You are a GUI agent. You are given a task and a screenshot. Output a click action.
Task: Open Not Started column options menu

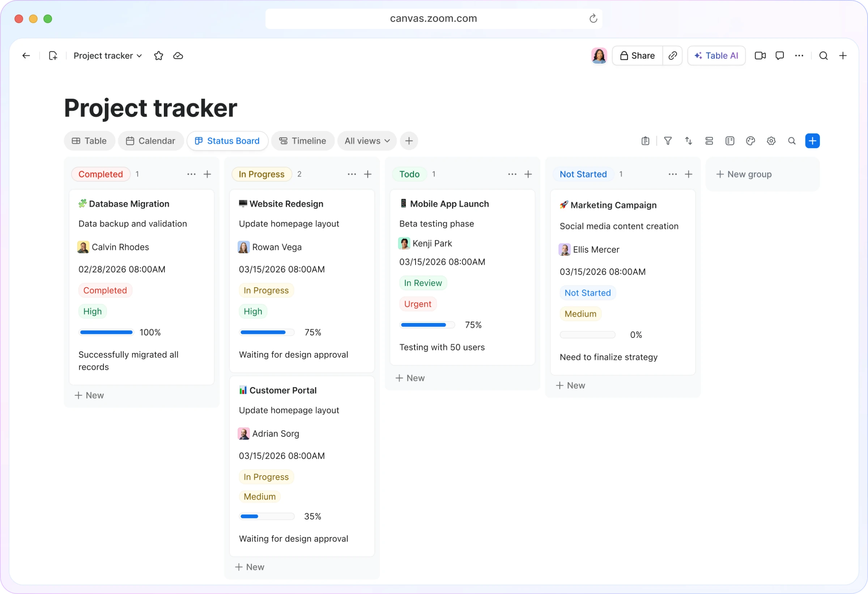point(673,174)
